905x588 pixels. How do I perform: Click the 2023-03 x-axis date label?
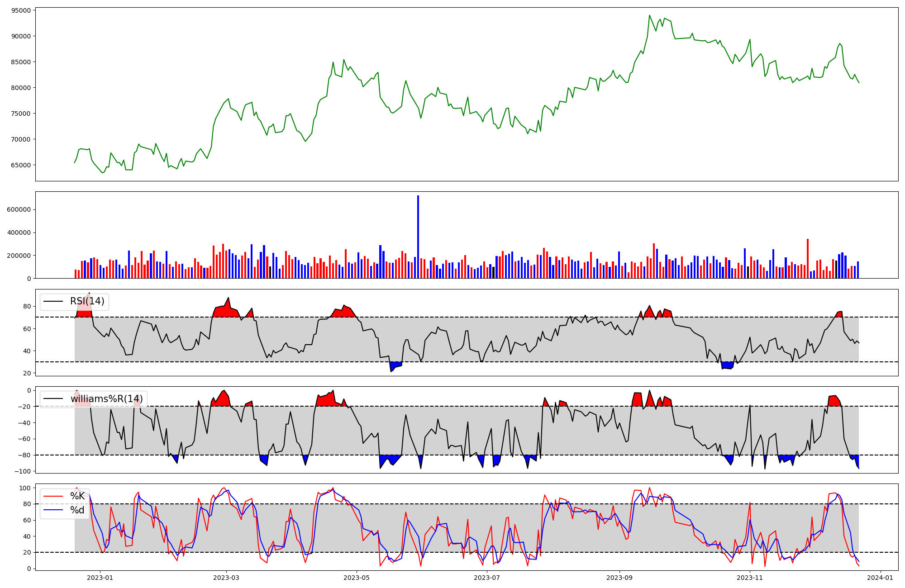coord(226,578)
